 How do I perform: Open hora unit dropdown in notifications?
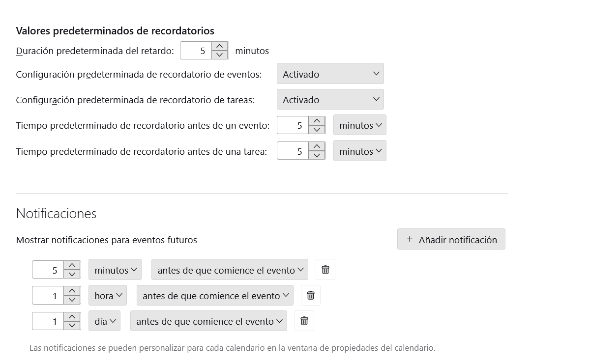tap(107, 295)
